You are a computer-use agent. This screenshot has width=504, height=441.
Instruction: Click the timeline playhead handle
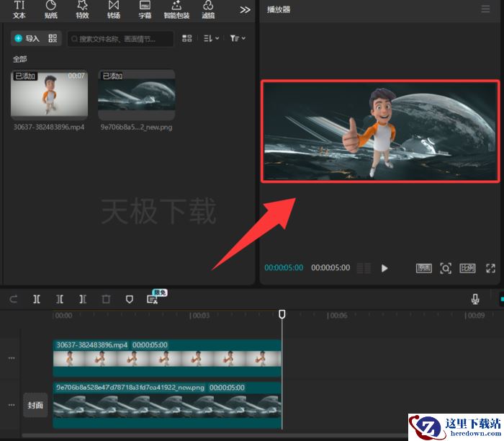(282, 314)
